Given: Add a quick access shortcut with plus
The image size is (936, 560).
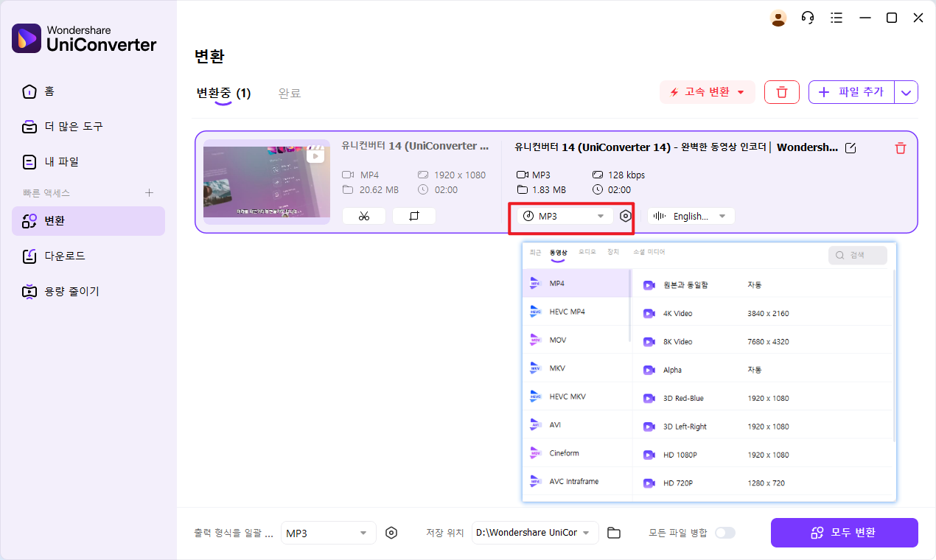Looking at the screenshot, I should [x=149, y=192].
